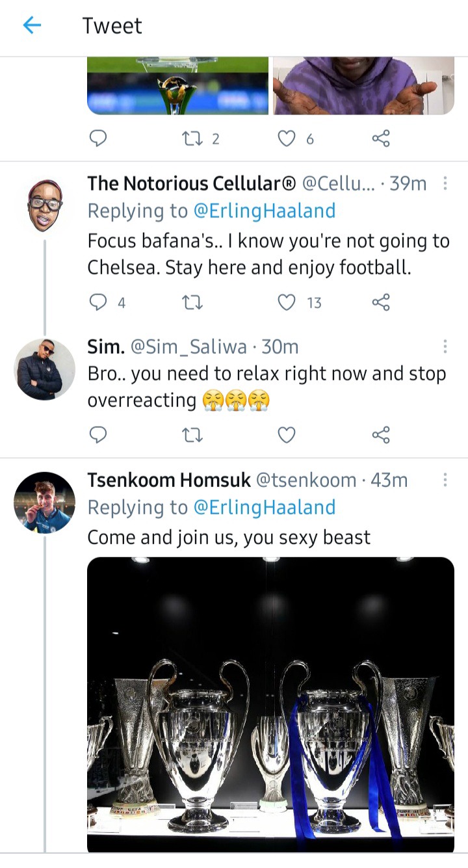Share Sim's overreacting tweet
Screen dimensions: 468x868
click(381, 434)
